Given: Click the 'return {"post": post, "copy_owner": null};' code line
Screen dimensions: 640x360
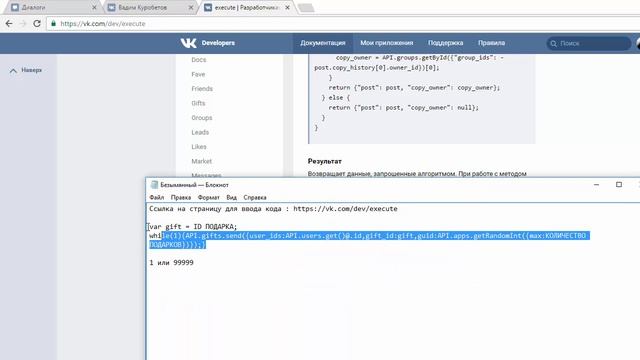Looking at the screenshot, I should coord(403,107).
